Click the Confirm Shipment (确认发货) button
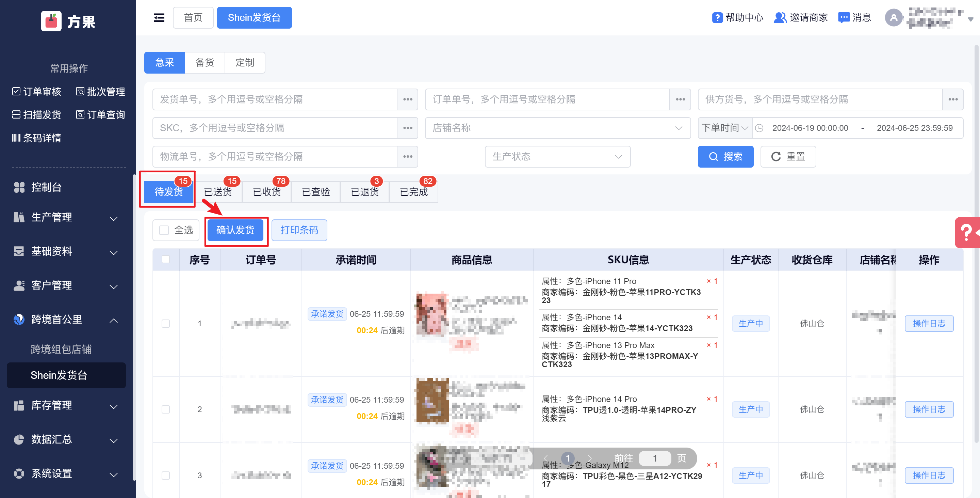Screen dimensions: 980x498 click(x=235, y=230)
